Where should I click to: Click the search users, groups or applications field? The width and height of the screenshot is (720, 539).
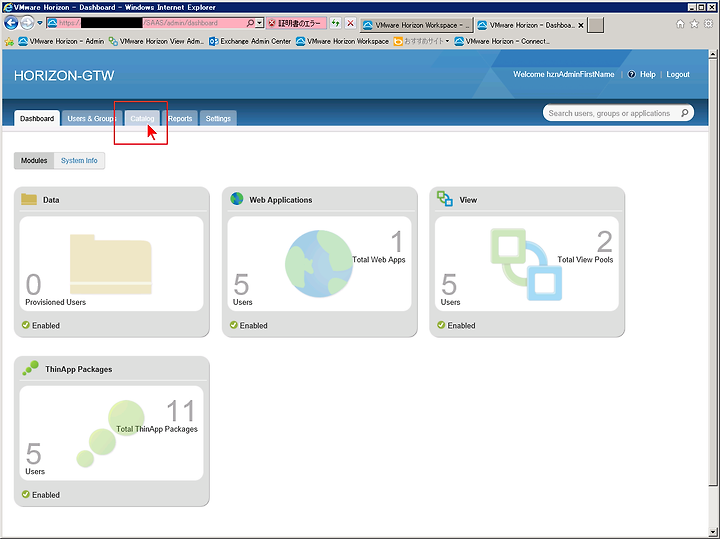click(x=618, y=113)
